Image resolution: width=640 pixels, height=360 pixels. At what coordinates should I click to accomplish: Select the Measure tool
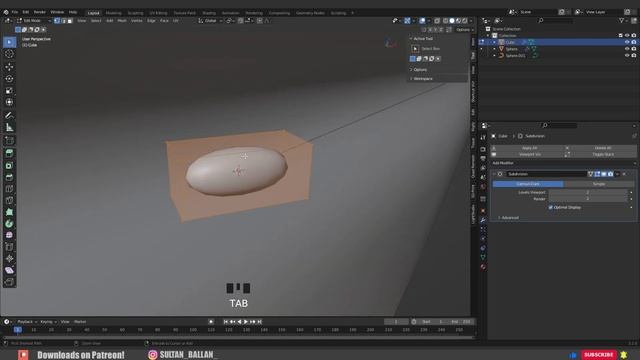pyautogui.click(x=9, y=127)
